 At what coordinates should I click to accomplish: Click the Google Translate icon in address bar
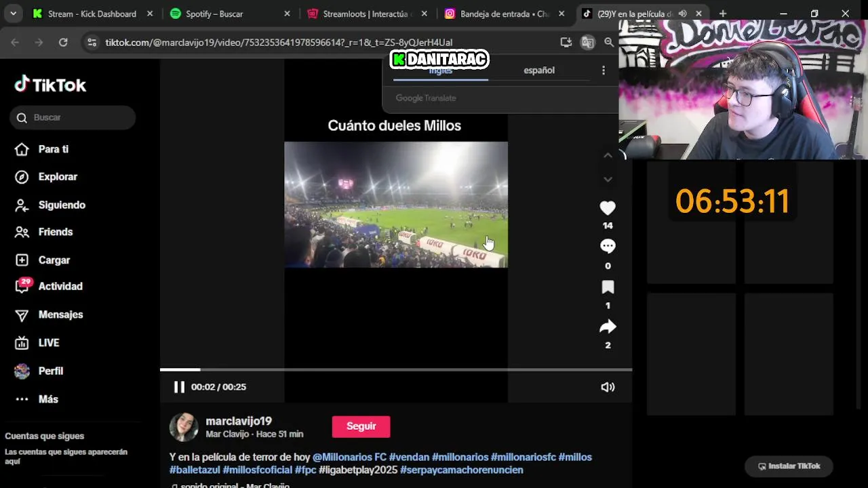(x=587, y=42)
